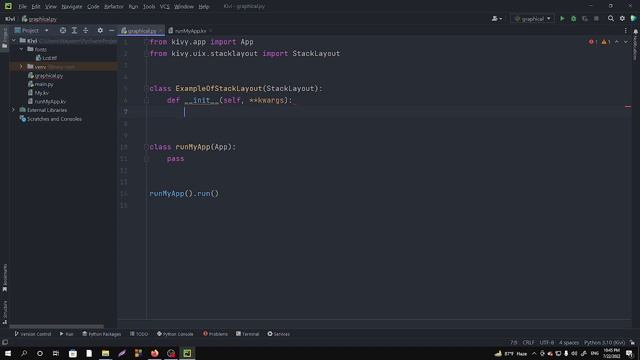This screenshot has width=640, height=360.
Task: Open JetBrains toolbox icon at top right
Action: coord(633,19)
